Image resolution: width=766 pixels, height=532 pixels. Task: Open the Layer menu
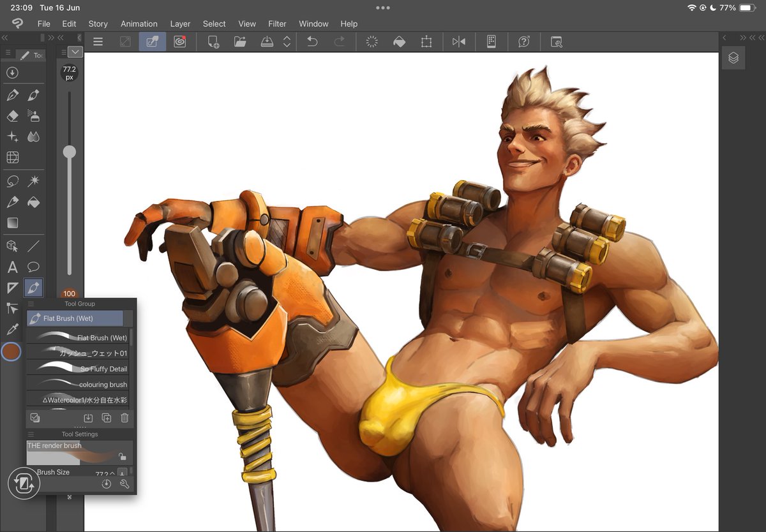coord(180,24)
